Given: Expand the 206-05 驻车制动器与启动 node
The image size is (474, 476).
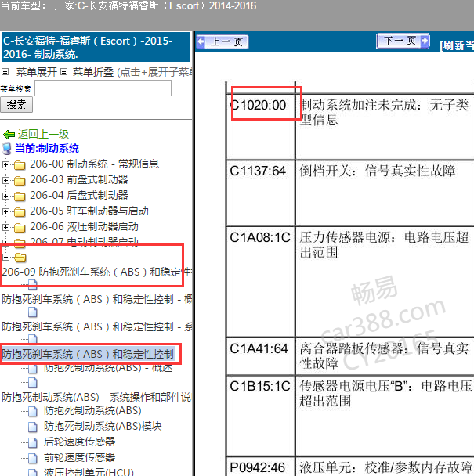Looking at the screenshot, I should 5,211.
